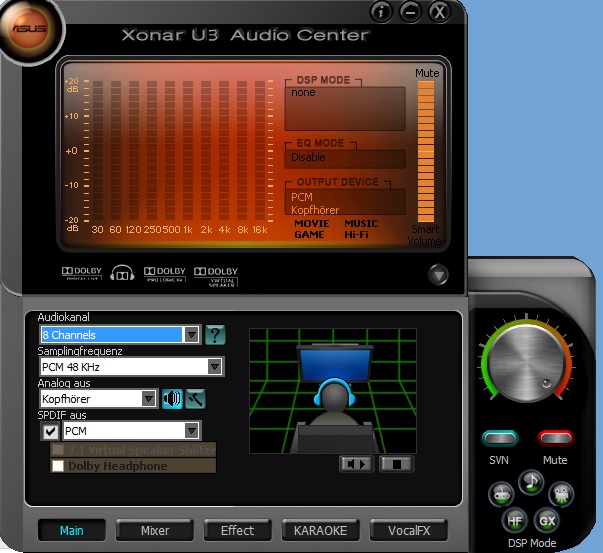This screenshot has height=553, width=603.
Task: Select the music note DSP mode
Action: pos(531,481)
